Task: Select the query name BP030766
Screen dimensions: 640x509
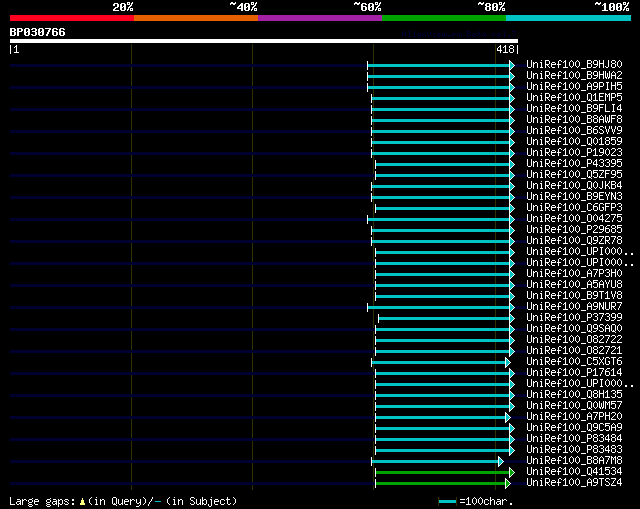Action: pyautogui.click(x=38, y=32)
